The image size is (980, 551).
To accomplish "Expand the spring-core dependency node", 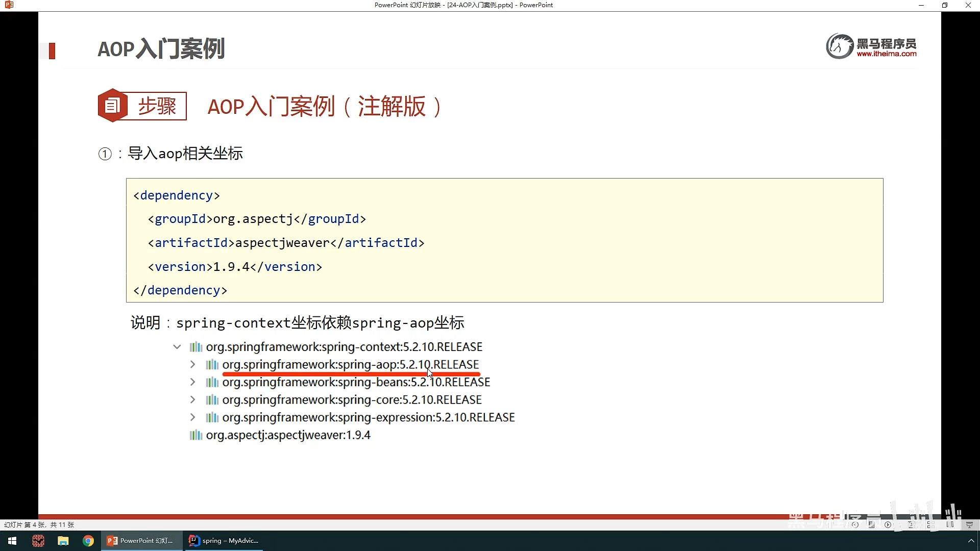I will [x=192, y=399].
